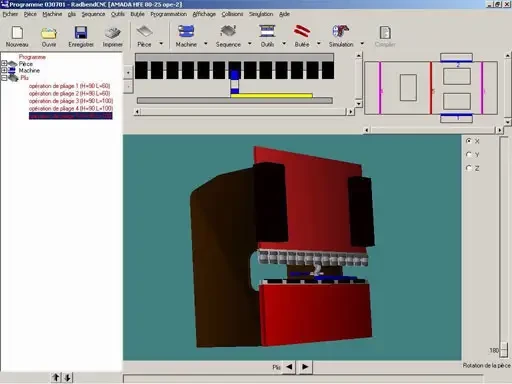Expand the Pièce tree node
The width and height of the screenshot is (512, 384).
(x=4, y=63)
